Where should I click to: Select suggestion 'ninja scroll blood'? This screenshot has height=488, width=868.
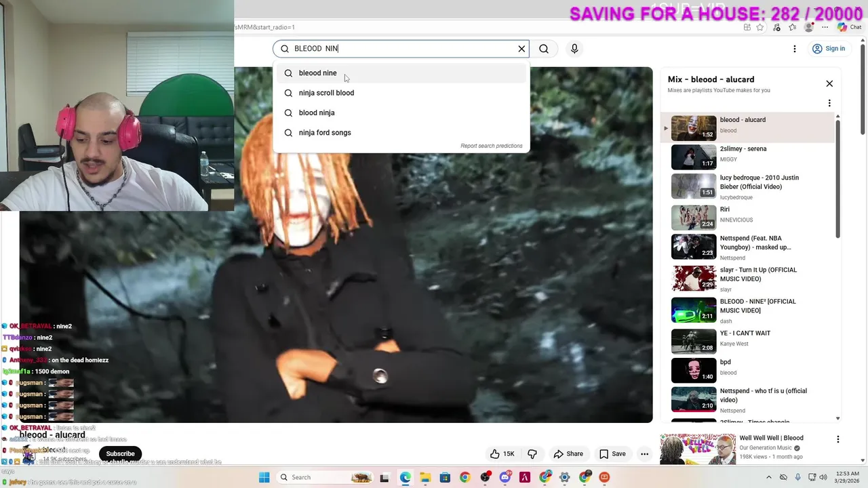click(x=401, y=93)
